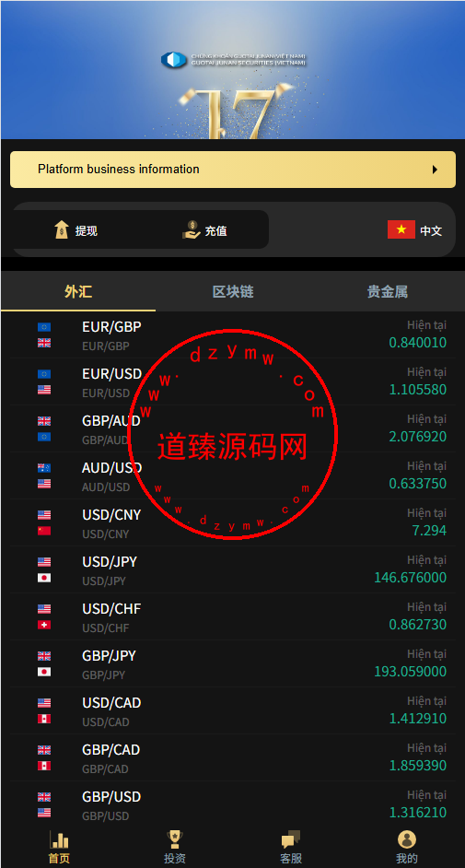Go to the 投资 invest label
Screen dimensions: 465x868
(x=175, y=859)
